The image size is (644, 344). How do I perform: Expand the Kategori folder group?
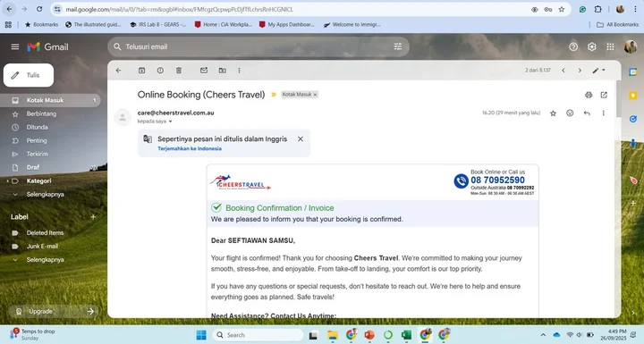[x=7, y=181]
